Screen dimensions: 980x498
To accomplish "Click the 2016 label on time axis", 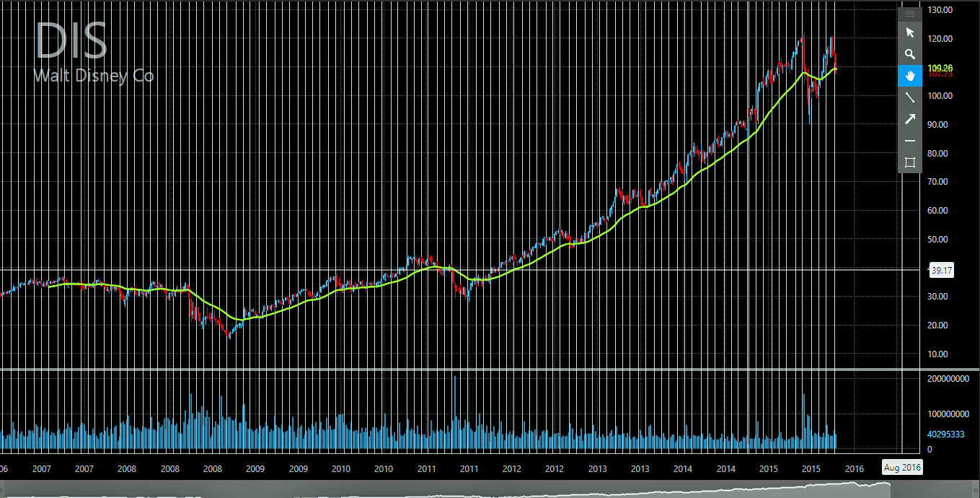I will [854, 468].
